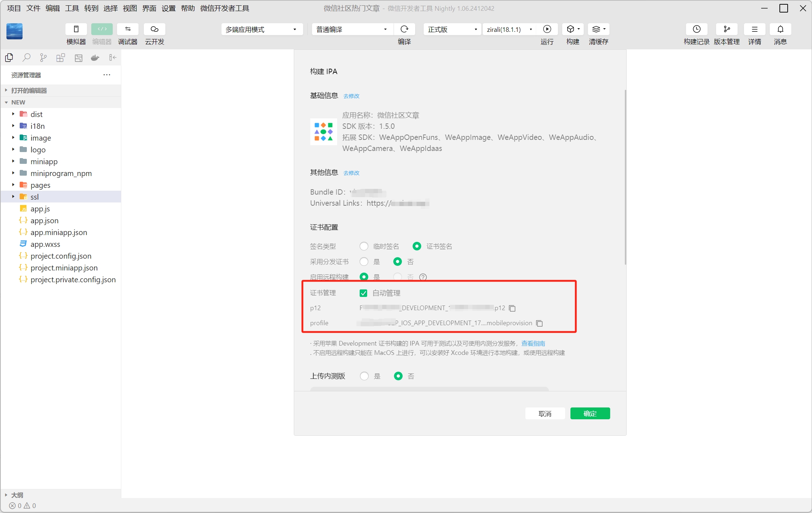Open the 微信开发者工具 menu
Image resolution: width=812 pixels, height=513 pixels.
coord(225,8)
